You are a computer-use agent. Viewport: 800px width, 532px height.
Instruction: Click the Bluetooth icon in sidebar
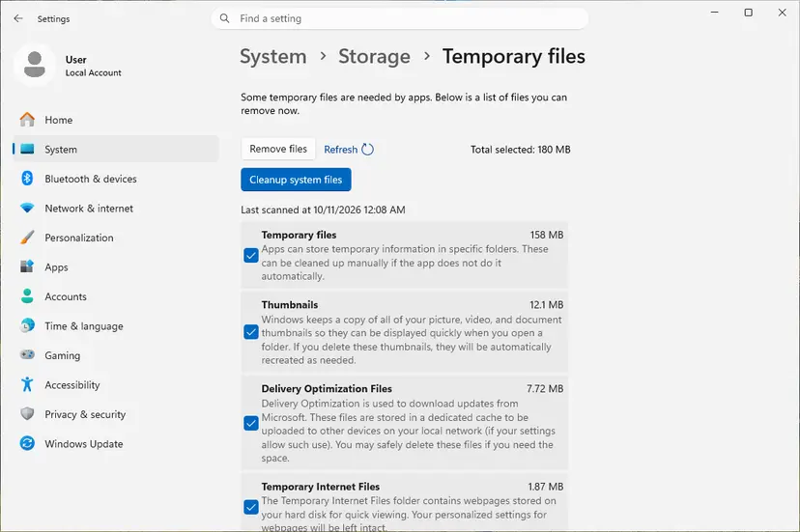click(27, 179)
